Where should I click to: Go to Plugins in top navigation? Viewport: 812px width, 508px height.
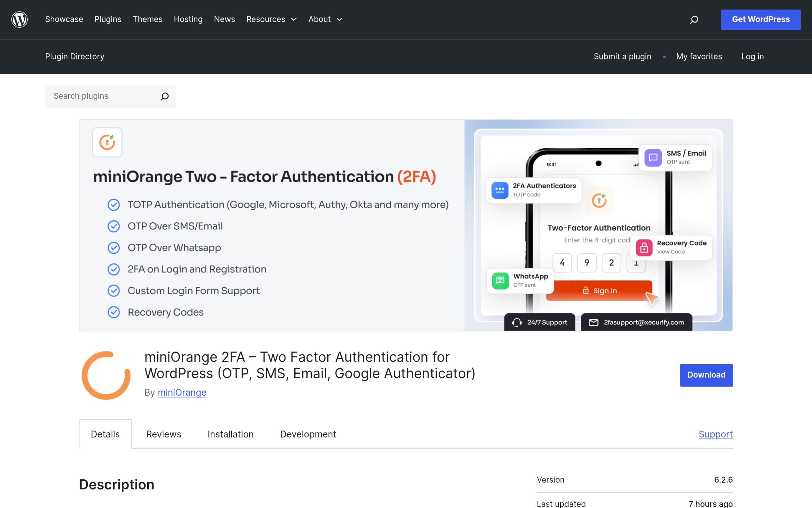click(x=108, y=19)
